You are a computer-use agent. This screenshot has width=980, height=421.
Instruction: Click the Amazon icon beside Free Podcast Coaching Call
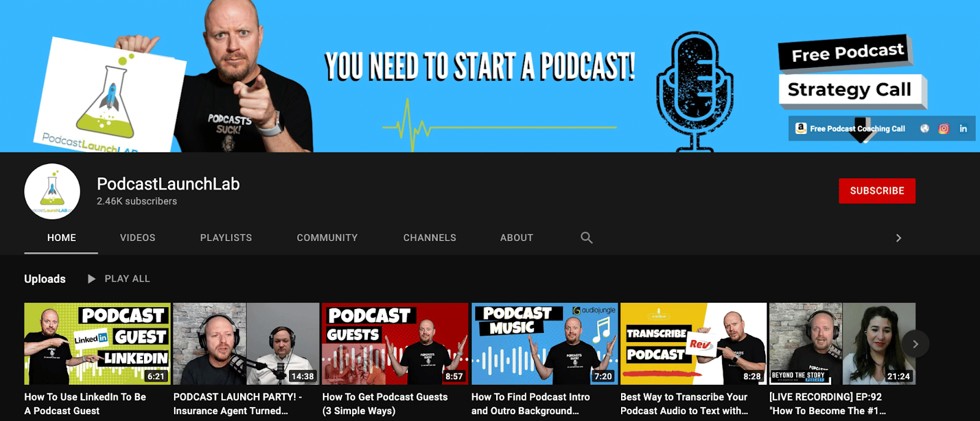tap(801, 129)
